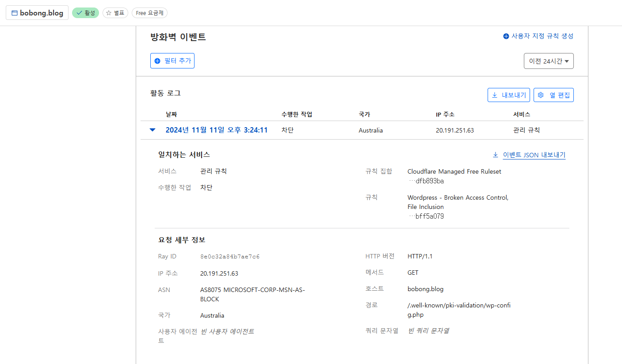Open the 이전 24시간 time range dropdown
Screen dimensions: 622x364
(x=549, y=61)
